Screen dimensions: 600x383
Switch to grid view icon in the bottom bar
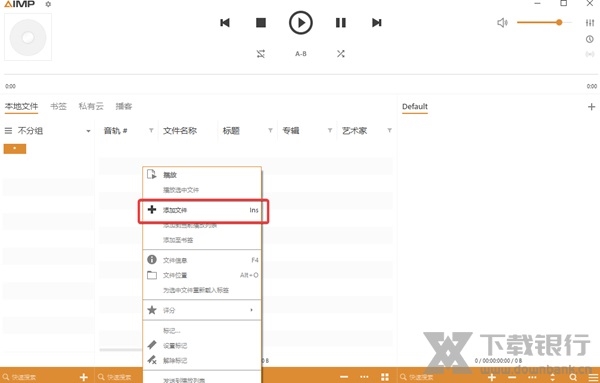[x=385, y=377]
